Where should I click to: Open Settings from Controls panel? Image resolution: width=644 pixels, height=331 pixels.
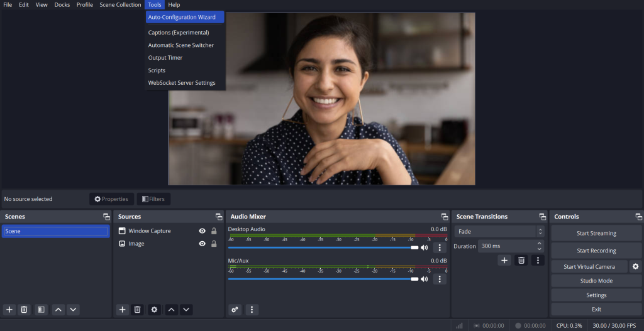point(596,295)
